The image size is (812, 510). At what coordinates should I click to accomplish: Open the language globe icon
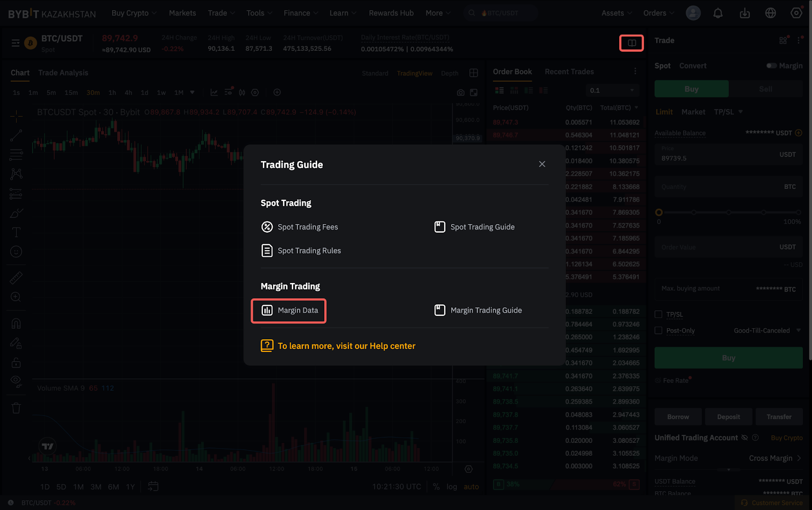tap(770, 13)
